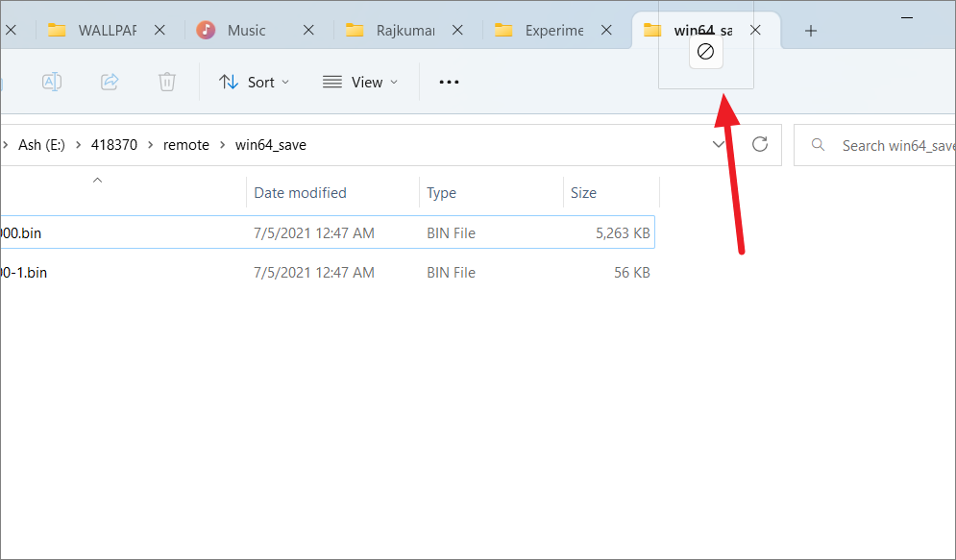This screenshot has height=560, width=956.
Task: Click the Delete trash icon
Action: click(x=167, y=82)
